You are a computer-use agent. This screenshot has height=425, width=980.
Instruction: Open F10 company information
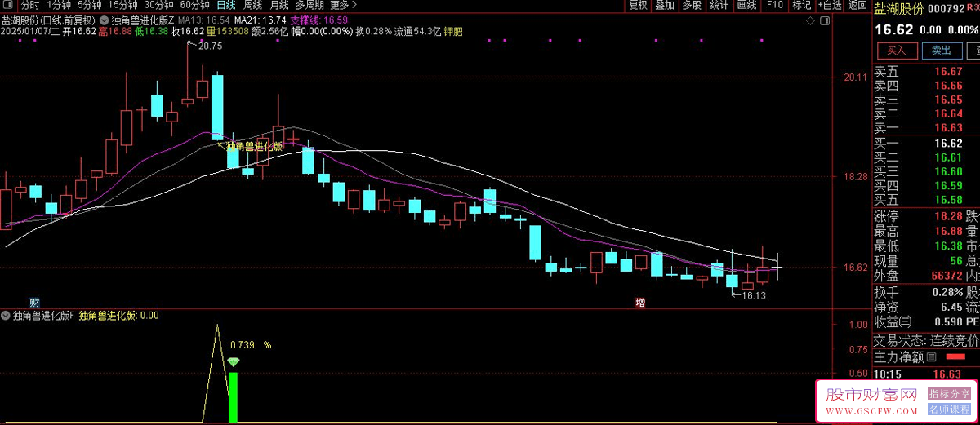click(x=775, y=5)
